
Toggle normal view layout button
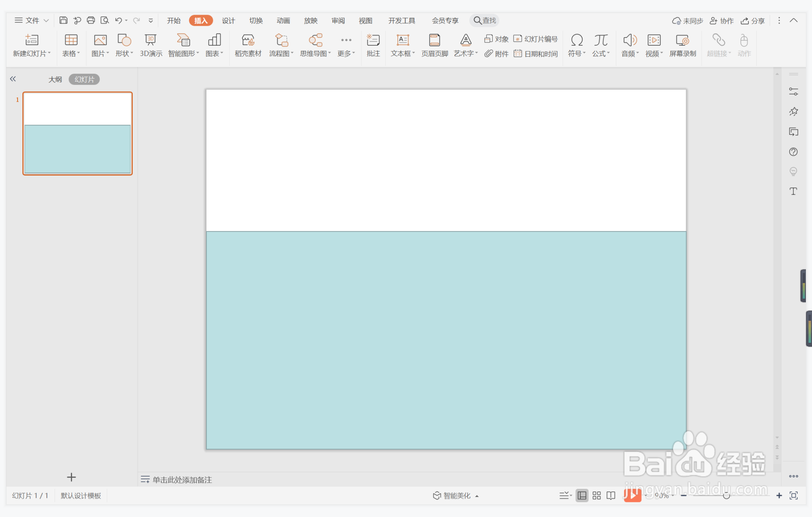582,495
